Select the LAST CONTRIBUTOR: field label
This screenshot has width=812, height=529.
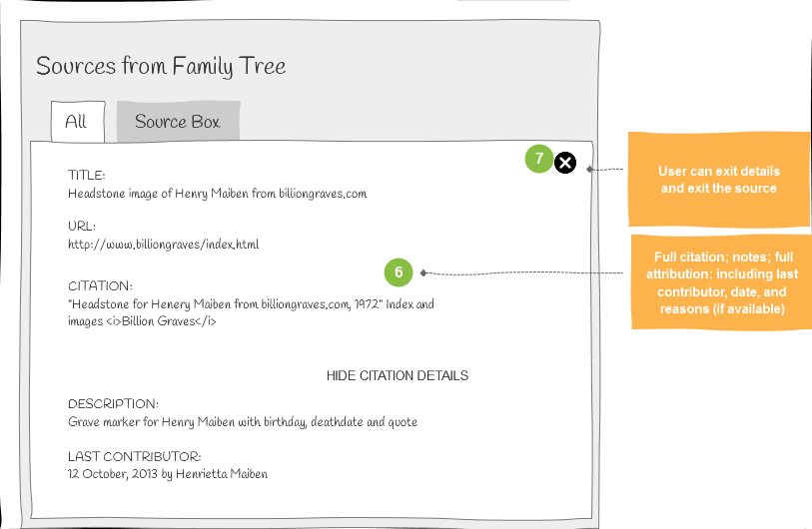134,456
